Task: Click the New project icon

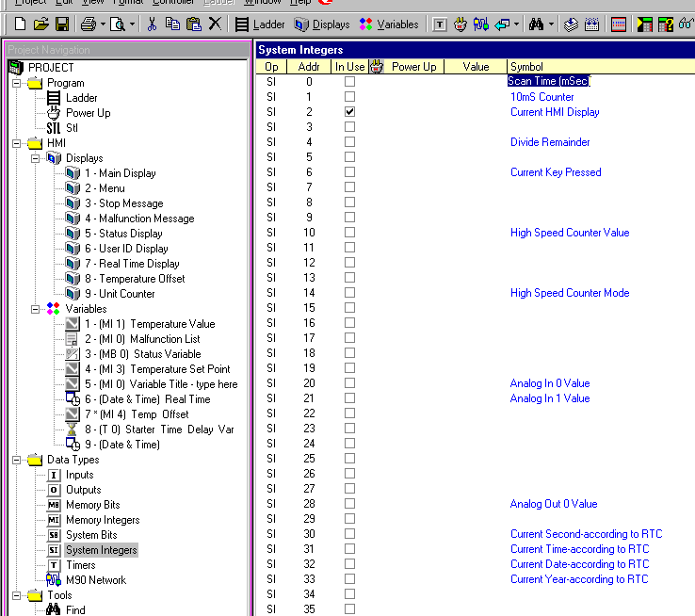Action: [20, 24]
